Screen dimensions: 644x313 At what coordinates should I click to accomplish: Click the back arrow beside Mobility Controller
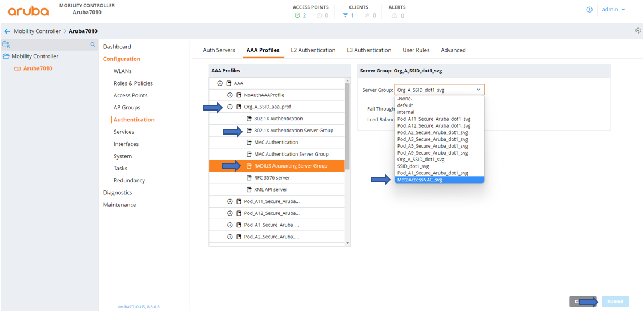[x=7, y=31]
